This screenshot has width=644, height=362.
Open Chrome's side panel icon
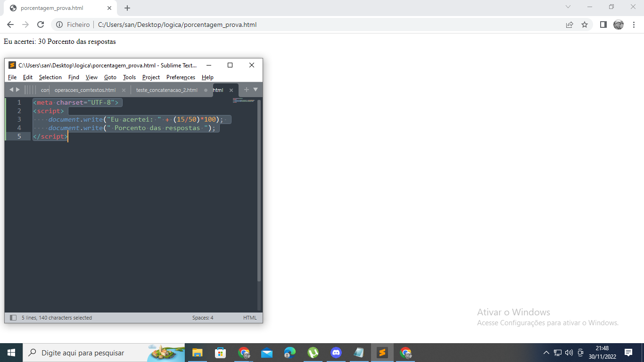click(603, 25)
